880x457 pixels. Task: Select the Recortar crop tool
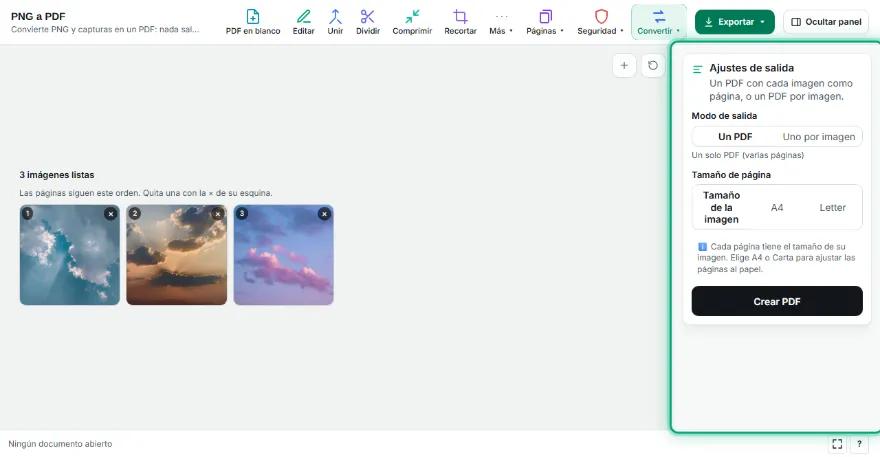click(x=460, y=22)
